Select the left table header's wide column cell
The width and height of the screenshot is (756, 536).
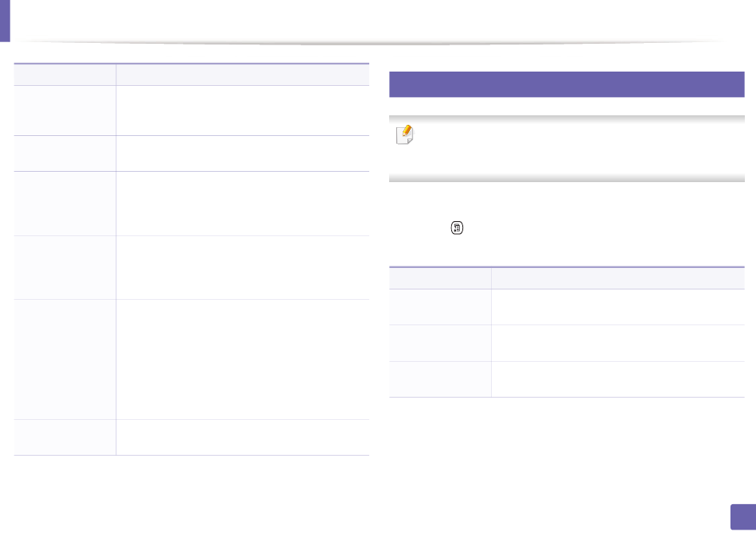[x=243, y=75]
